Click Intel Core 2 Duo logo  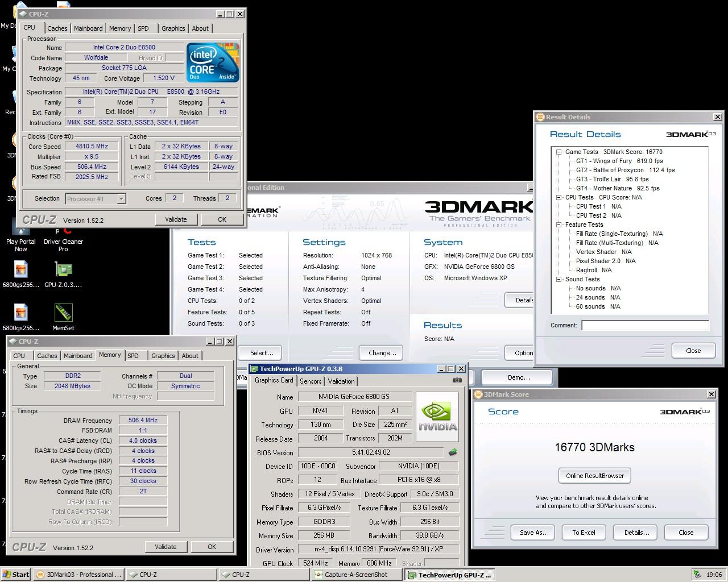(213, 63)
